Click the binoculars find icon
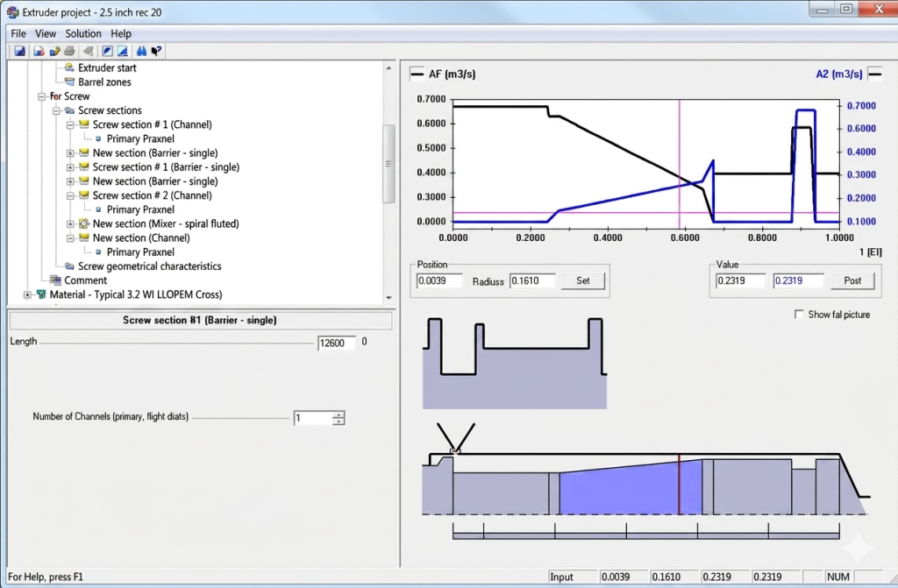This screenshot has width=898, height=588. click(x=141, y=51)
